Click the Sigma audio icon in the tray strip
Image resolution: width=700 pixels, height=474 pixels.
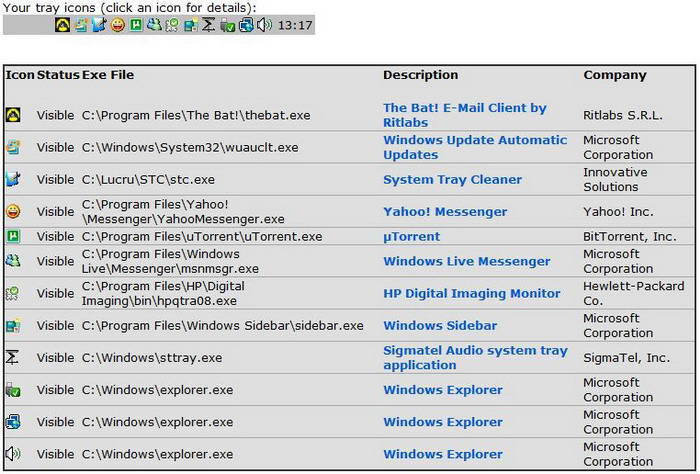coord(208,25)
